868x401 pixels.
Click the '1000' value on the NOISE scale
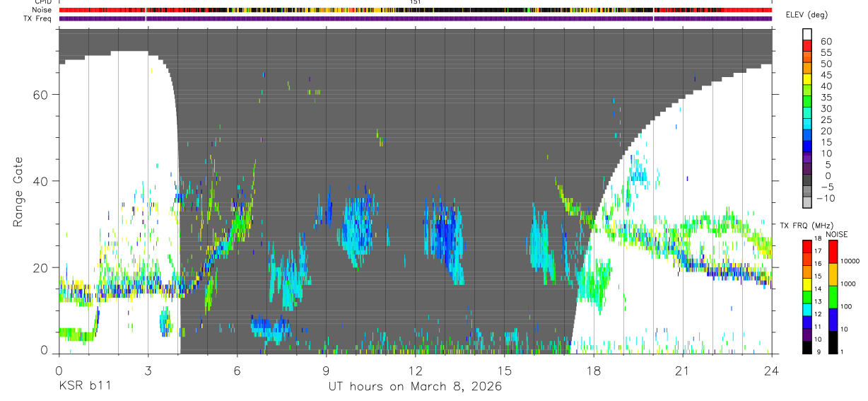click(848, 284)
